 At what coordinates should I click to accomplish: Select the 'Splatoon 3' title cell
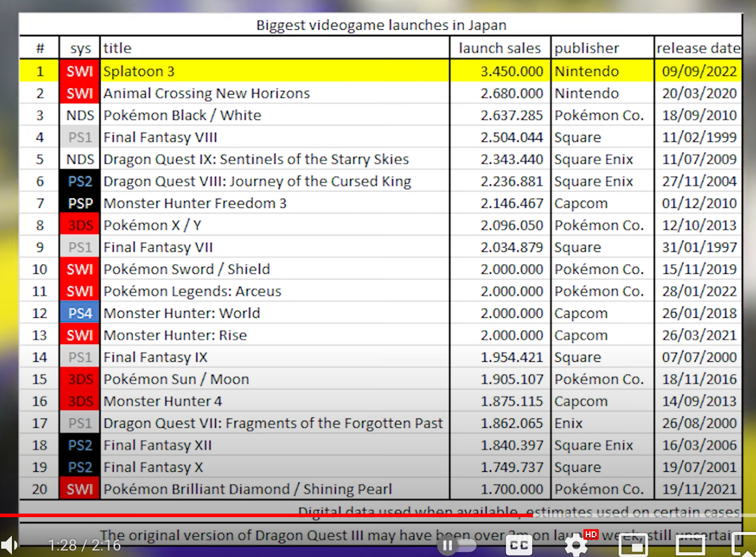click(139, 71)
